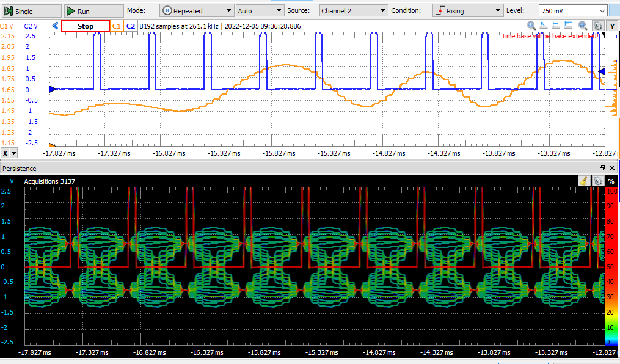Open the Auto trigger mode dropdown
This screenshot has height=364, width=620.
click(260, 10)
